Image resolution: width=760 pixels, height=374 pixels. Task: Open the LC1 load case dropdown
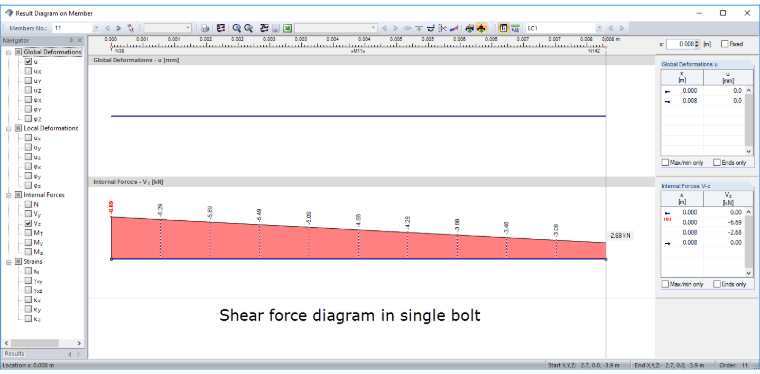(x=600, y=28)
